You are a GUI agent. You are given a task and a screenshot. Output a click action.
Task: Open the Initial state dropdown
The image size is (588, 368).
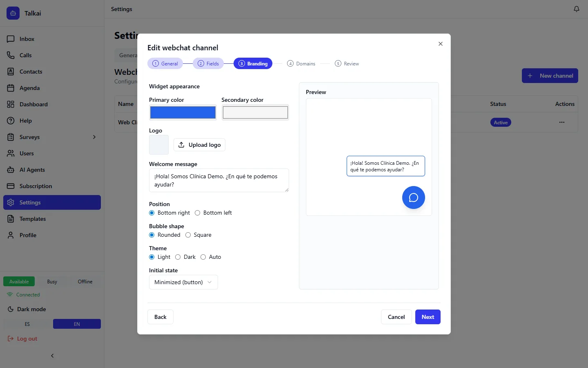click(183, 282)
